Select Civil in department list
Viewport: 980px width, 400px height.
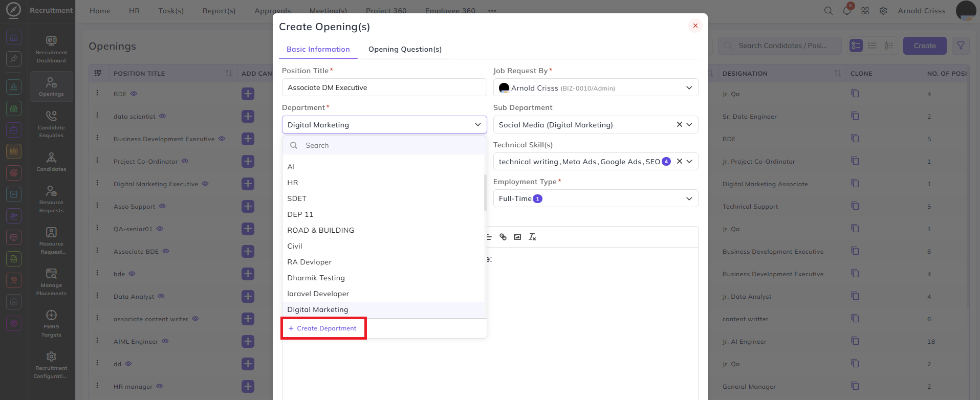[x=383, y=246]
